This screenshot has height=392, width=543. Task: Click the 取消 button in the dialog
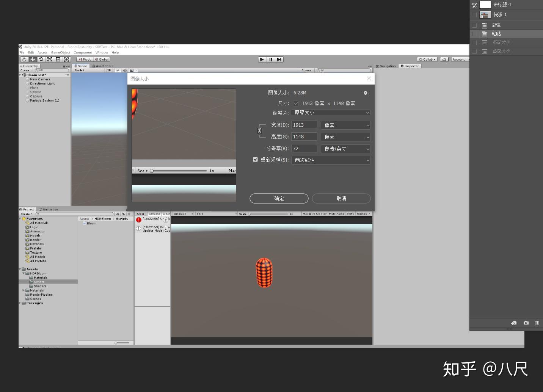[x=341, y=198]
